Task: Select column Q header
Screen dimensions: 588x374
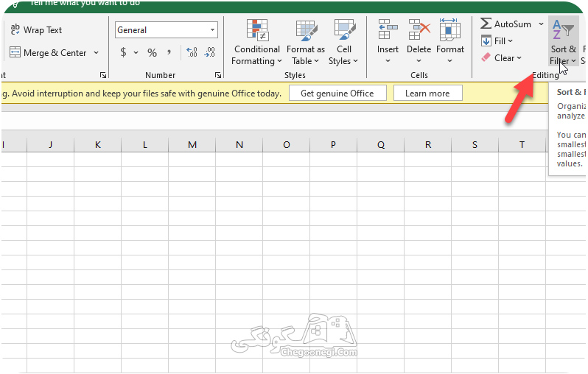Action: point(381,145)
